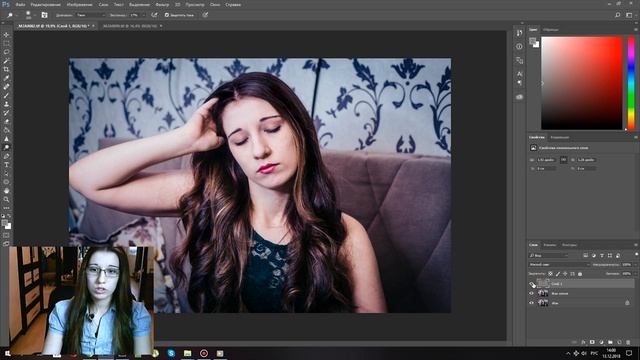Screen dimensions: 640x360
Task: Open the layer filter kind dropdown
Action: click(x=549, y=256)
